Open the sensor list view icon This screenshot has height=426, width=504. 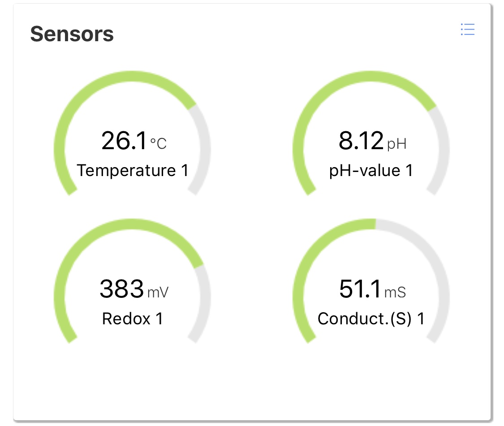[x=467, y=30]
